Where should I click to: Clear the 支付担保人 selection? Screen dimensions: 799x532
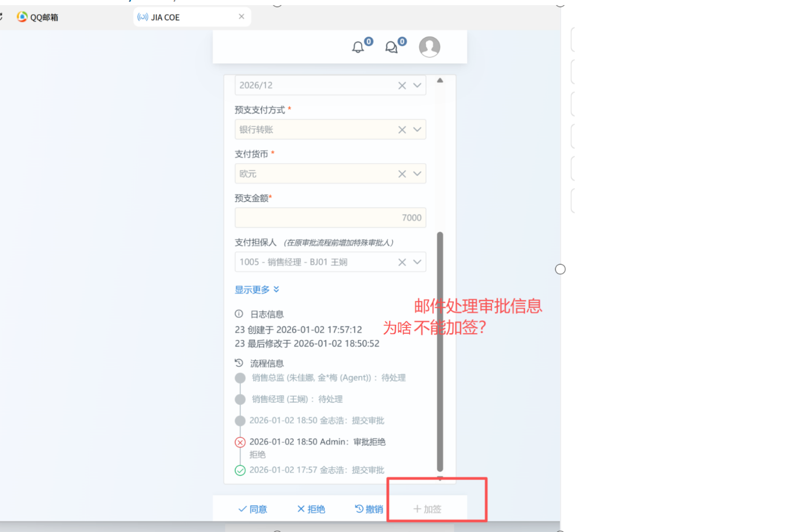tap(402, 262)
